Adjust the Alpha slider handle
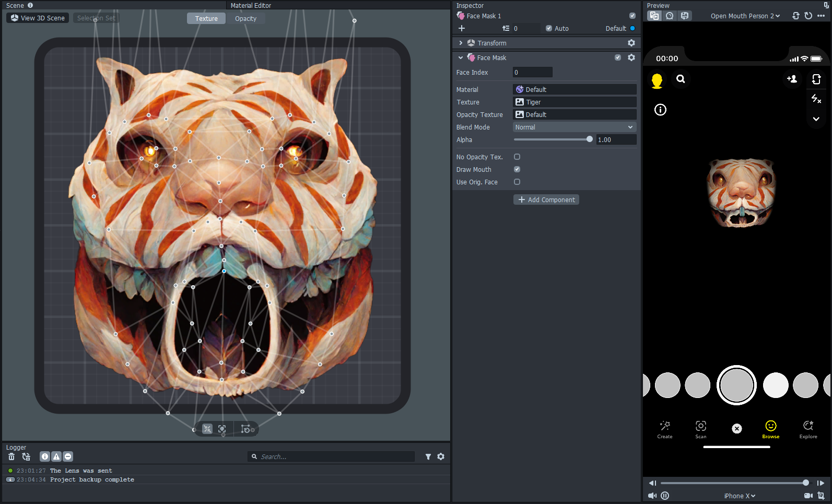Image resolution: width=832 pixels, height=504 pixels. point(590,139)
